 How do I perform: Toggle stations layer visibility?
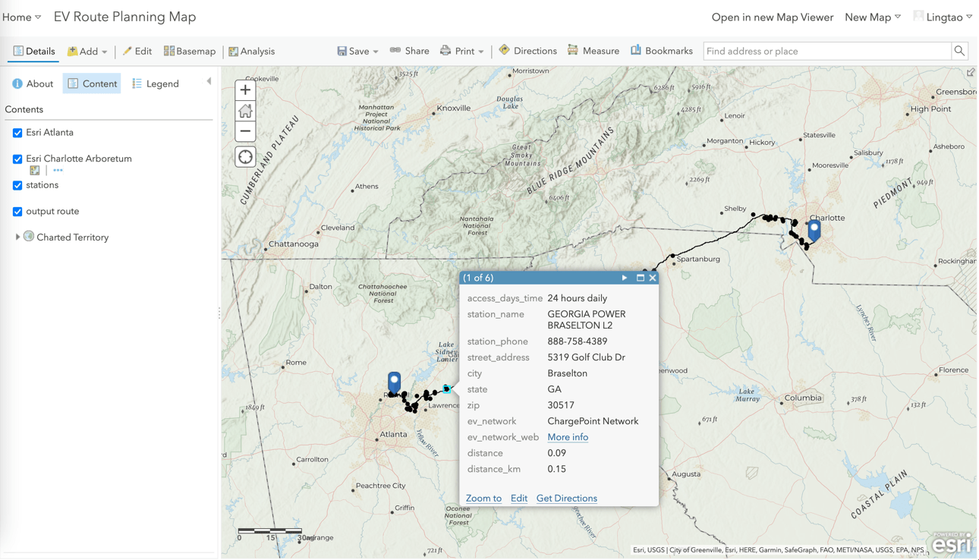[17, 185]
